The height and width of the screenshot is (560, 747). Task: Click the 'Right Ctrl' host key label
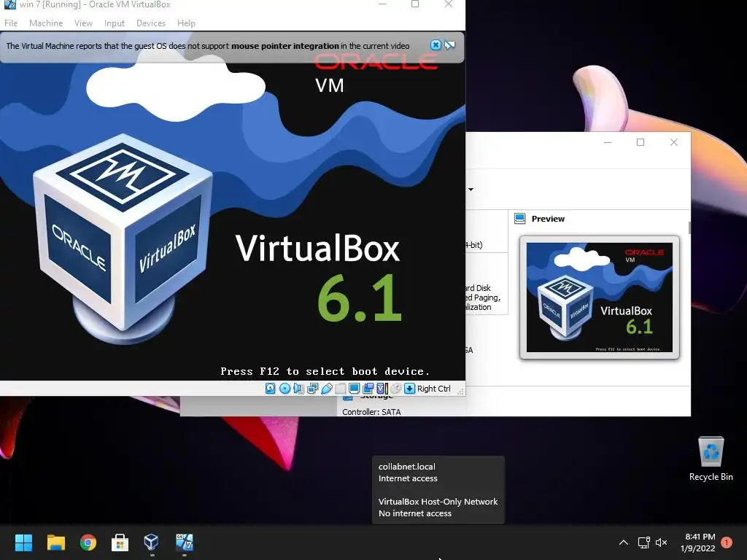433,389
